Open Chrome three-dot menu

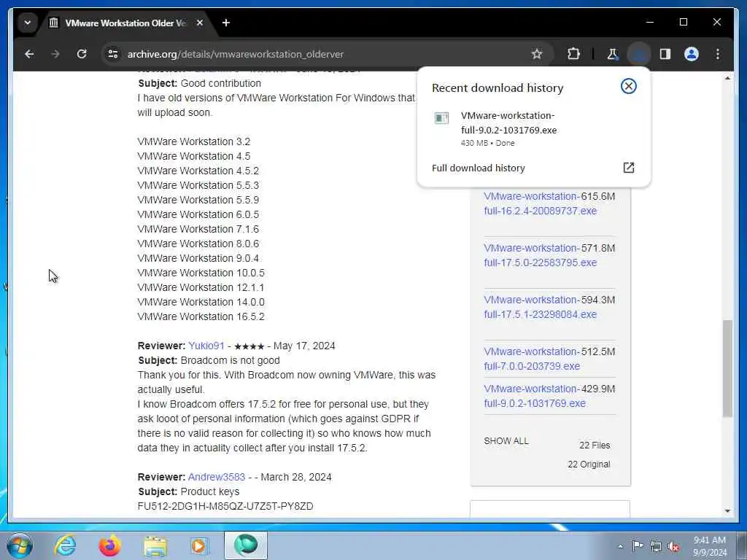point(718,54)
